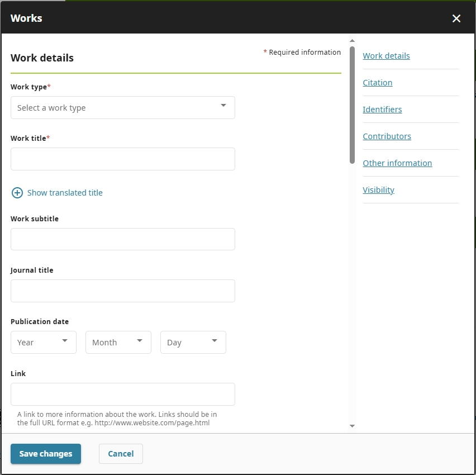Click the scroll up arrow of form scrollbar
This screenshot has width=476, height=475.
click(x=352, y=40)
